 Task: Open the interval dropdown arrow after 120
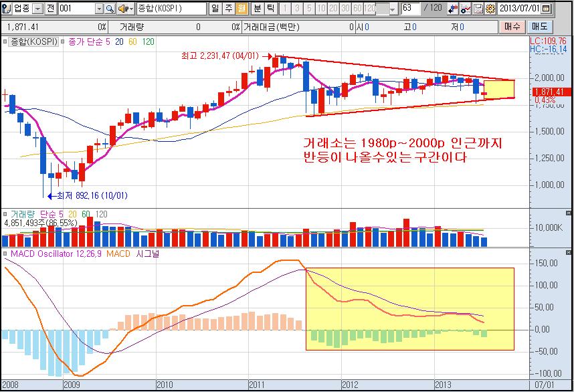tap(393, 9)
